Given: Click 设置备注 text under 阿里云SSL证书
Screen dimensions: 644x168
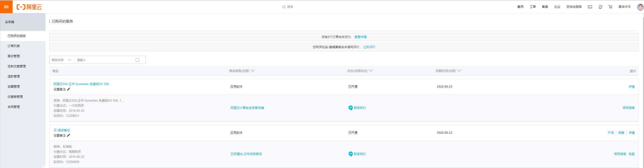Looking at the screenshot, I should pos(60,89).
